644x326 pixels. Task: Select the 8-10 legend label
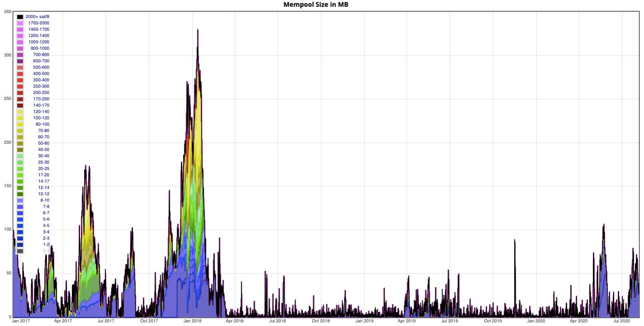tap(45, 200)
